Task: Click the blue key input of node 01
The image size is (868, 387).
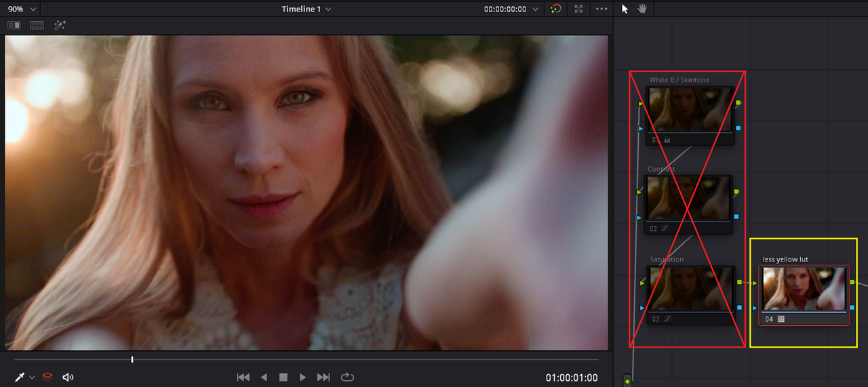Action: pyautogui.click(x=641, y=128)
